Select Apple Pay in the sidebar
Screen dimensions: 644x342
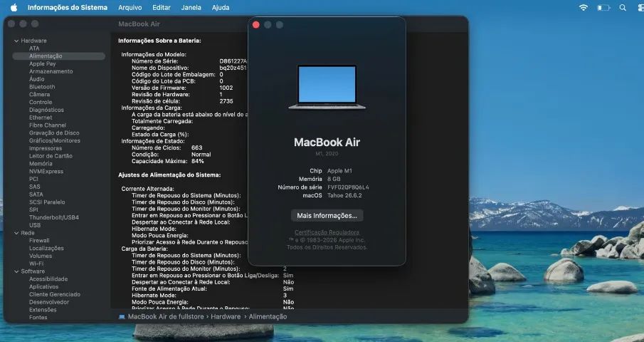pos(42,63)
